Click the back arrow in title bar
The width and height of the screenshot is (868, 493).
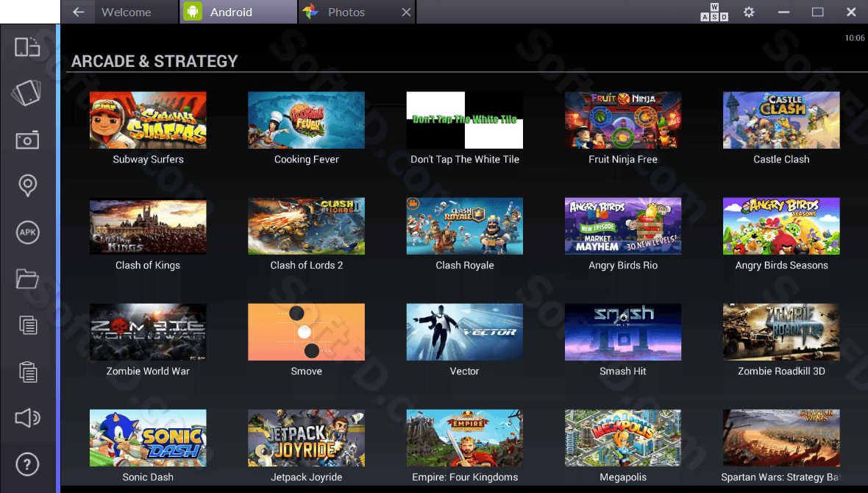point(79,13)
